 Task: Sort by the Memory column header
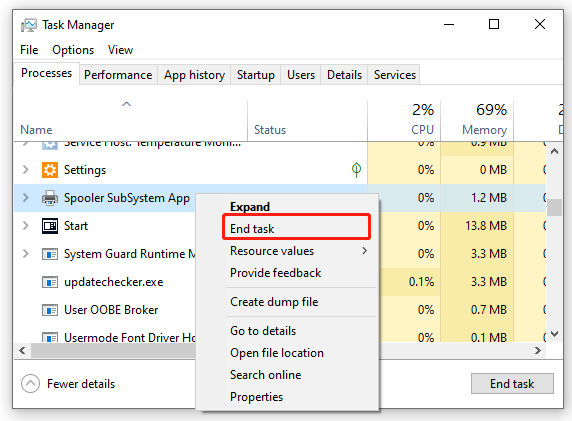click(x=477, y=120)
